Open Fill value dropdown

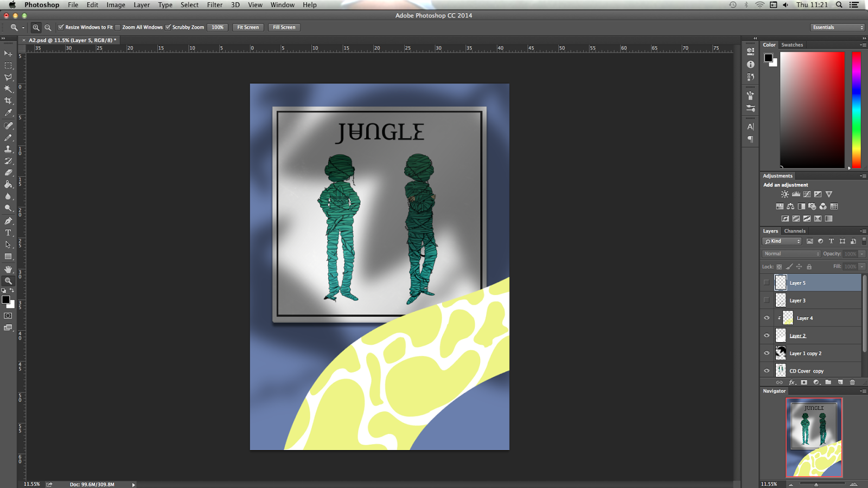click(x=862, y=266)
